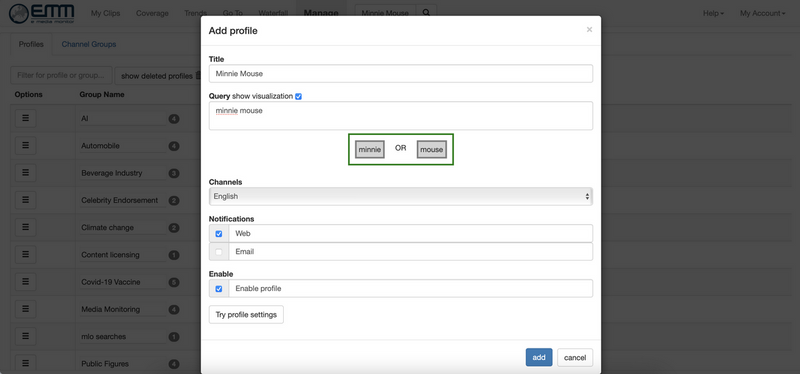Uncheck the Web notifications checkbox

219,234
